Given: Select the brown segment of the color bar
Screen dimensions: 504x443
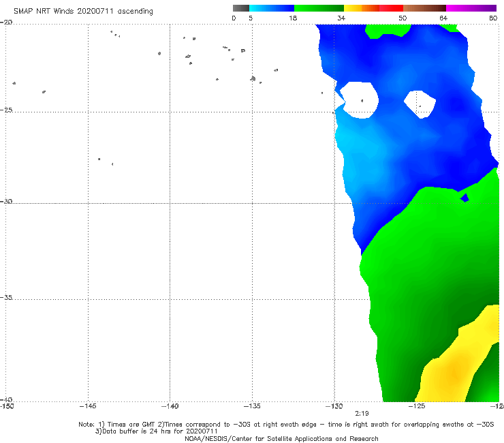Looking at the screenshot, I should tap(424, 8).
